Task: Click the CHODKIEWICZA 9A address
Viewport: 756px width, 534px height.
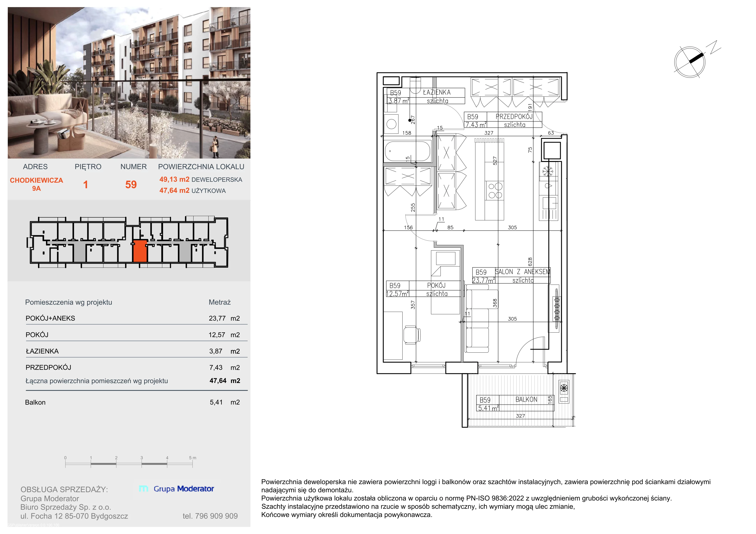Action: point(36,184)
